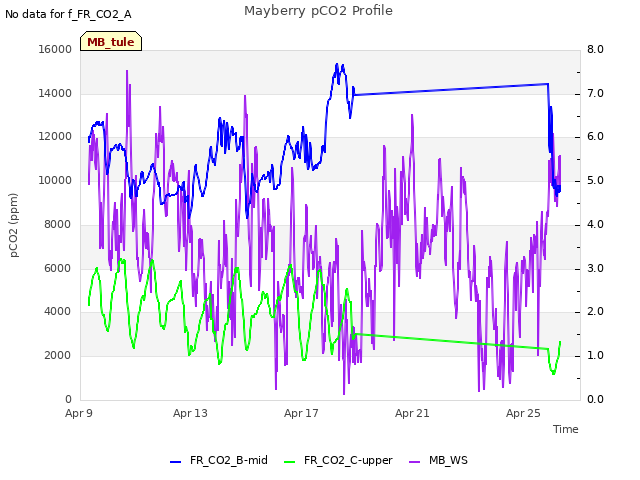Select the FR_CO2_C-upper legend label
Screen dimensions: 640x480
348,460
